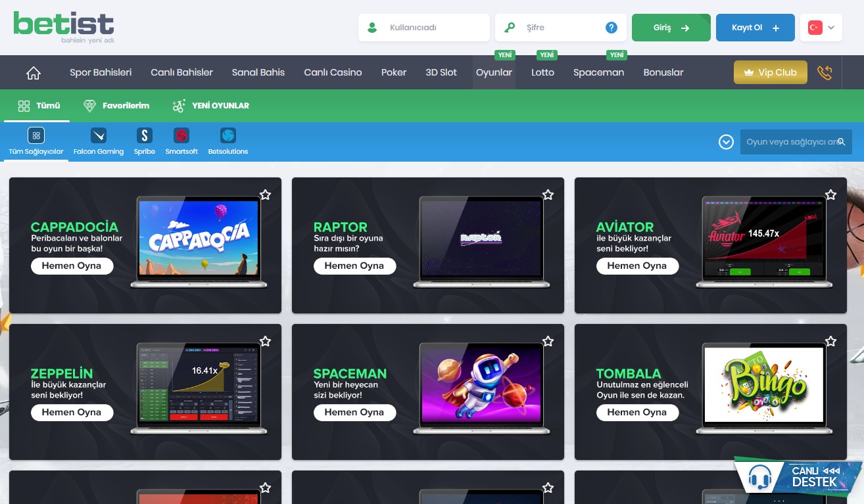Click the search magnifier icon
The height and width of the screenshot is (504, 864).
(x=842, y=141)
